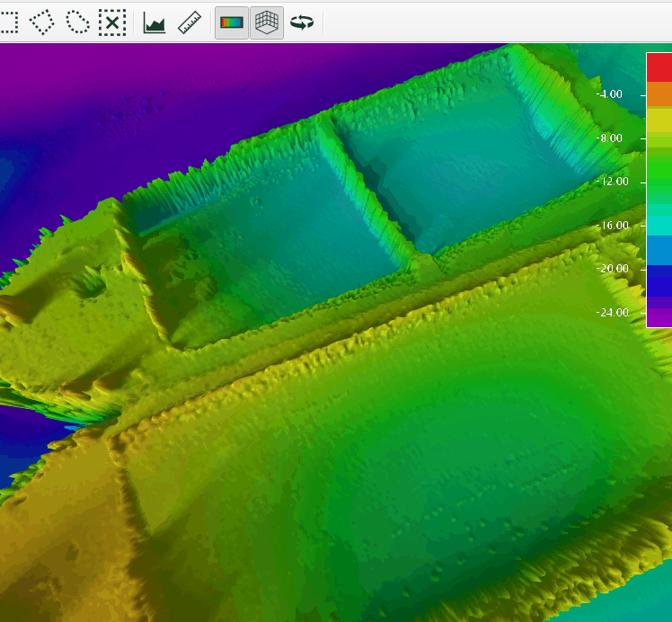Screen dimensions: 672x622
Task: Toggle the color scale legend button
Action: 232,22
